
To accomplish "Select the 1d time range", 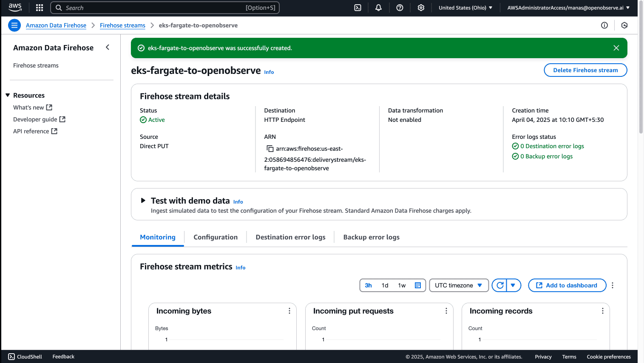I will (385, 285).
